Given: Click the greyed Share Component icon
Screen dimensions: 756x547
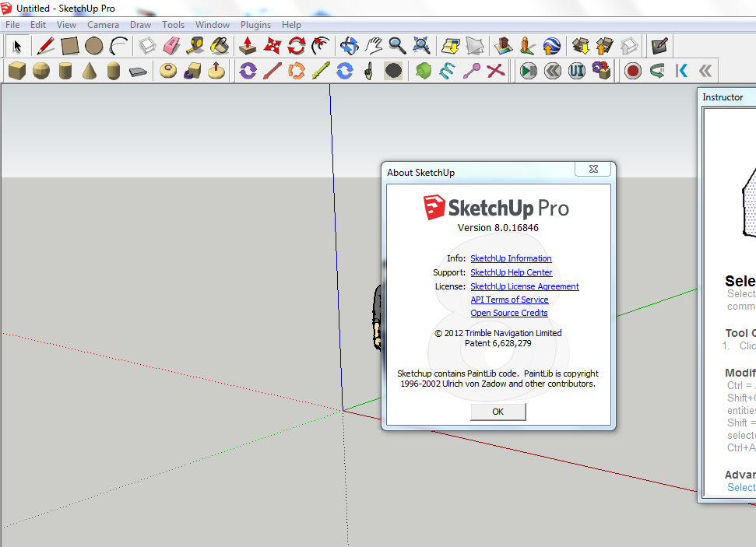Looking at the screenshot, I should [x=629, y=46].
